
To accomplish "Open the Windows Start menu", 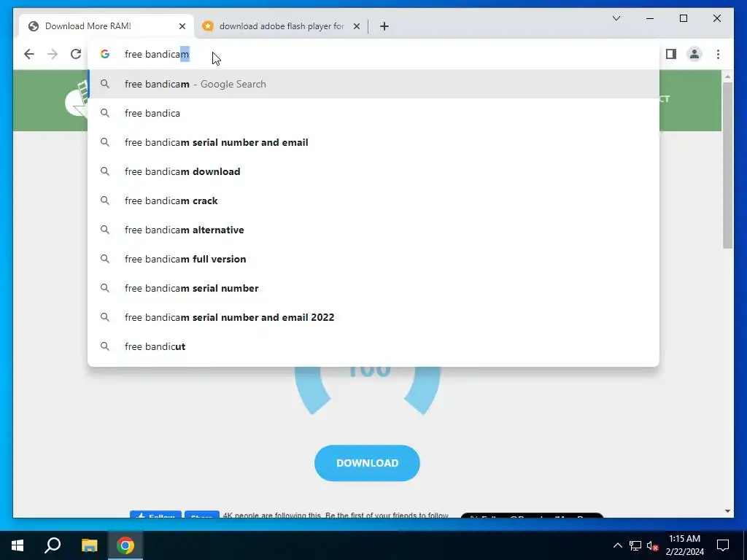I will point(18,545).
